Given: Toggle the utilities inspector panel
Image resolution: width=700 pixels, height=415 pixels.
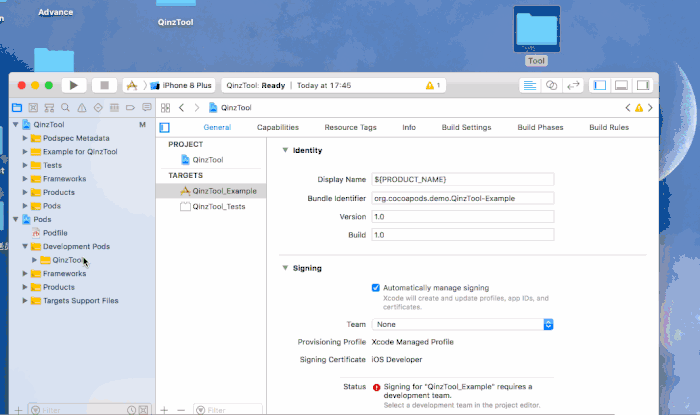Looking at the screenshot, I should click(x=643, y=85).
